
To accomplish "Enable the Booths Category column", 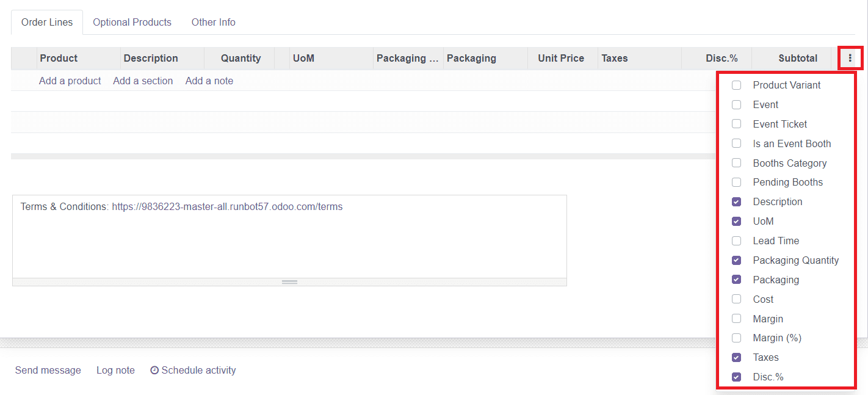I will [x=736, y=163].
